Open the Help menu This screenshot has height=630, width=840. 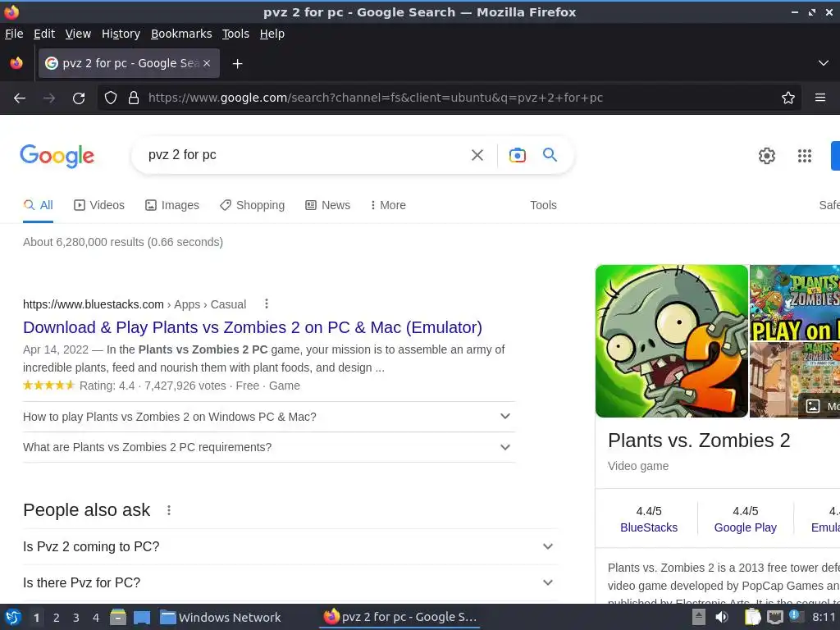272,34
